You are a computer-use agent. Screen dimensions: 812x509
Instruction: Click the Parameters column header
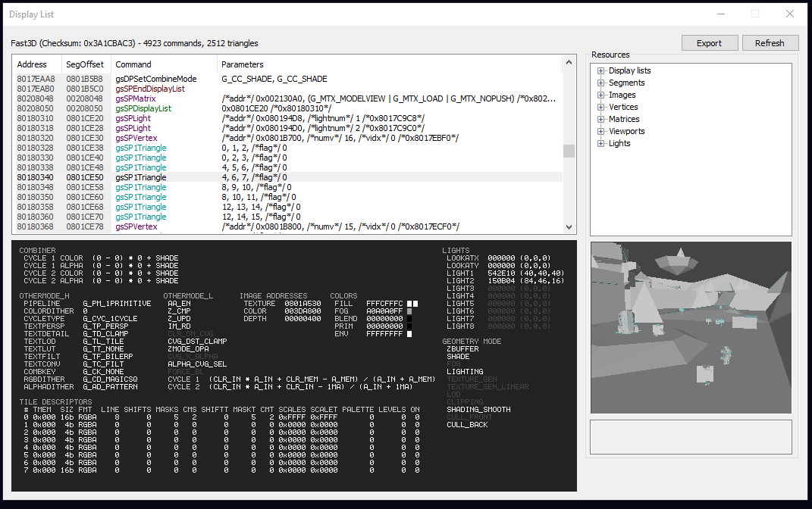(x=243, y=64)
